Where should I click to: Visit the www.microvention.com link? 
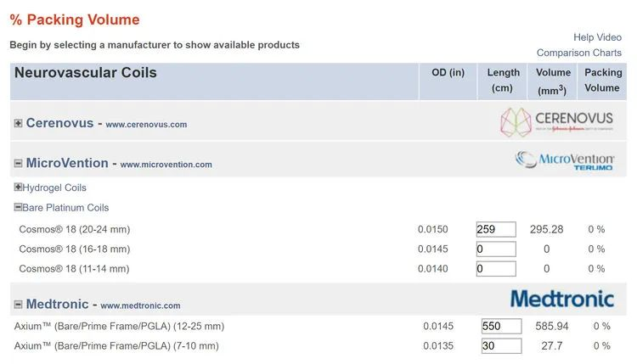point(166,165)
